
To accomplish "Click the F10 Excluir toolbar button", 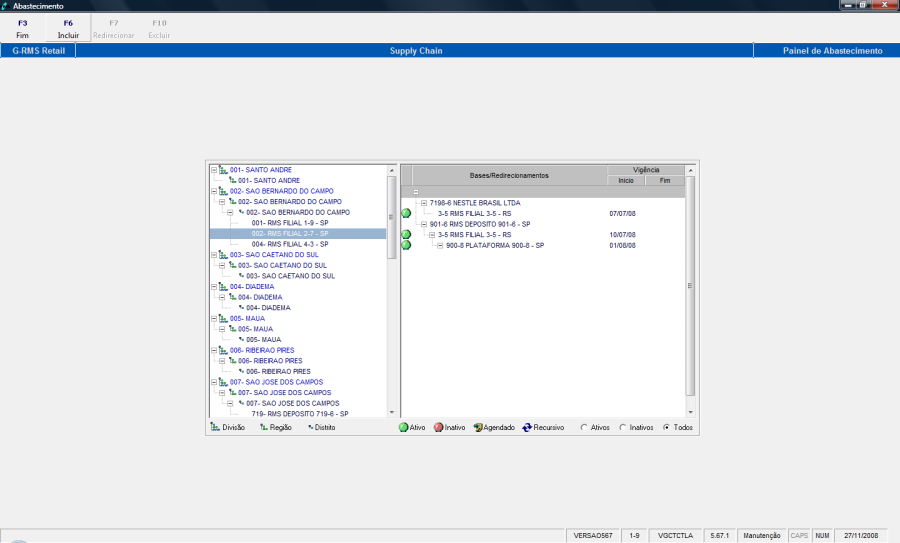I will click(159, 29).
